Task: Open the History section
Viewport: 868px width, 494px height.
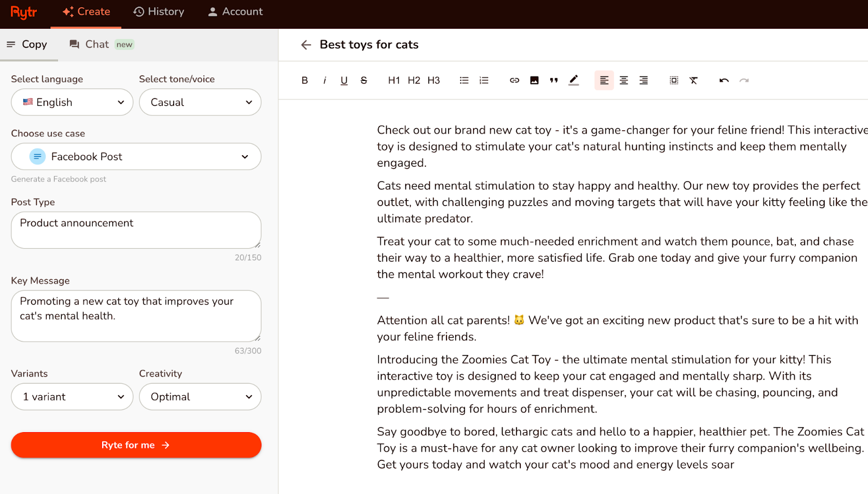Action: 158,11
